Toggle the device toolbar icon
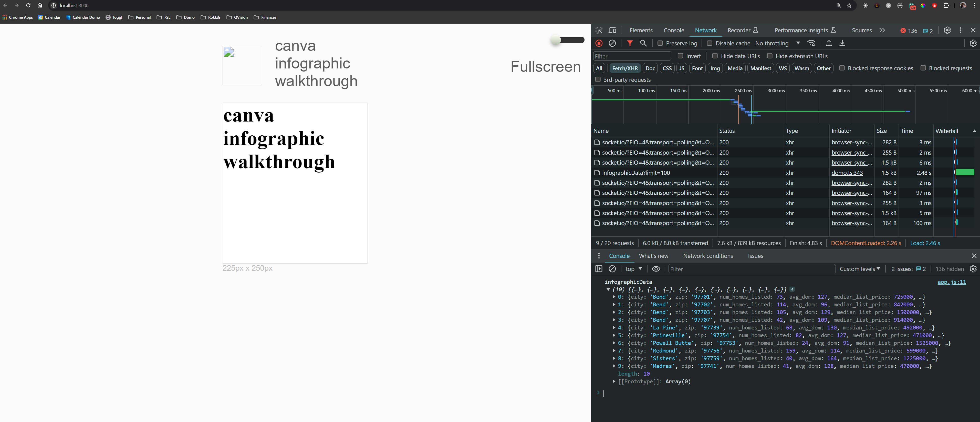This screenshot has width=980, height=422. tap(612, 31)
